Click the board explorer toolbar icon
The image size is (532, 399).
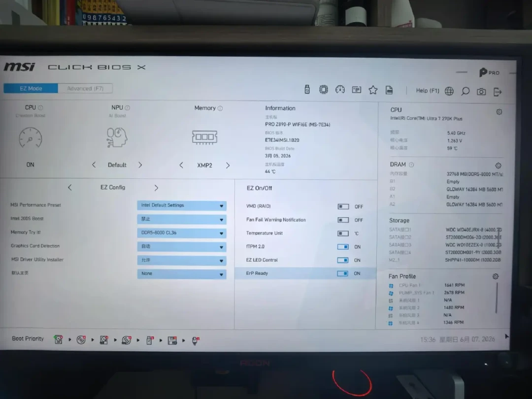click(356, 90)
